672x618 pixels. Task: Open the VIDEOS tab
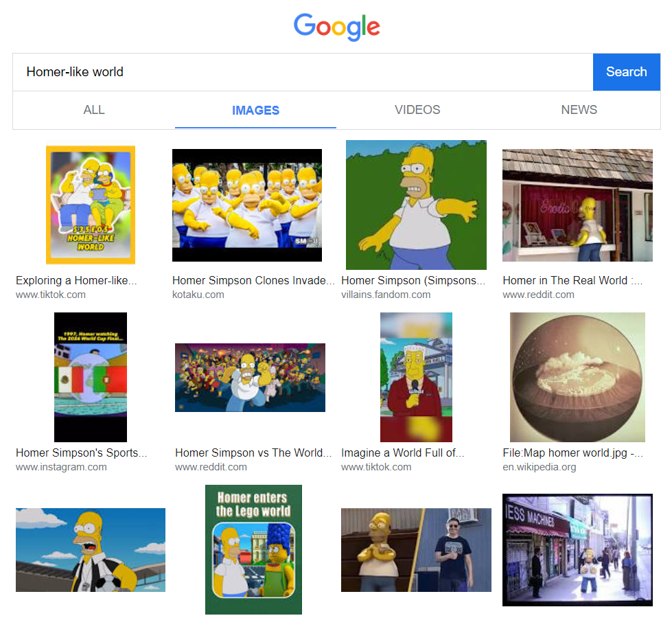(x=417, y=110)
